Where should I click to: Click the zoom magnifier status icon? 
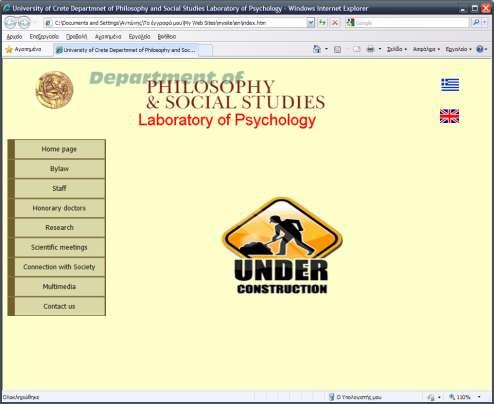coord(452,397)
